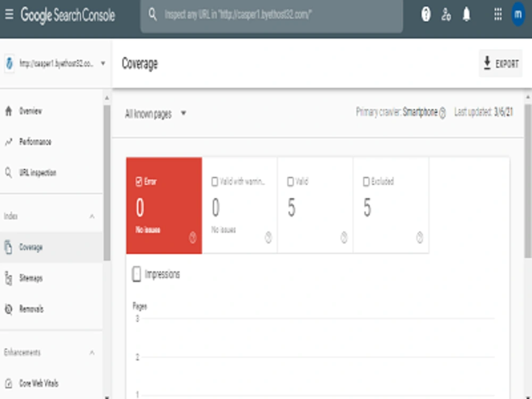The height and width of the screenshot is (399, 532).
Task: Click the Google Search Console logo
Action: tap(68, 15)
